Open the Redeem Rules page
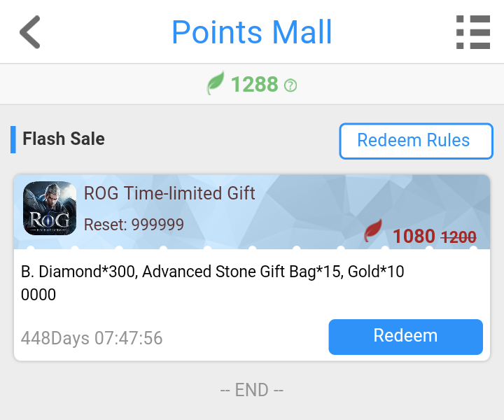Screen dimensions: 504x420 (416, 141)
